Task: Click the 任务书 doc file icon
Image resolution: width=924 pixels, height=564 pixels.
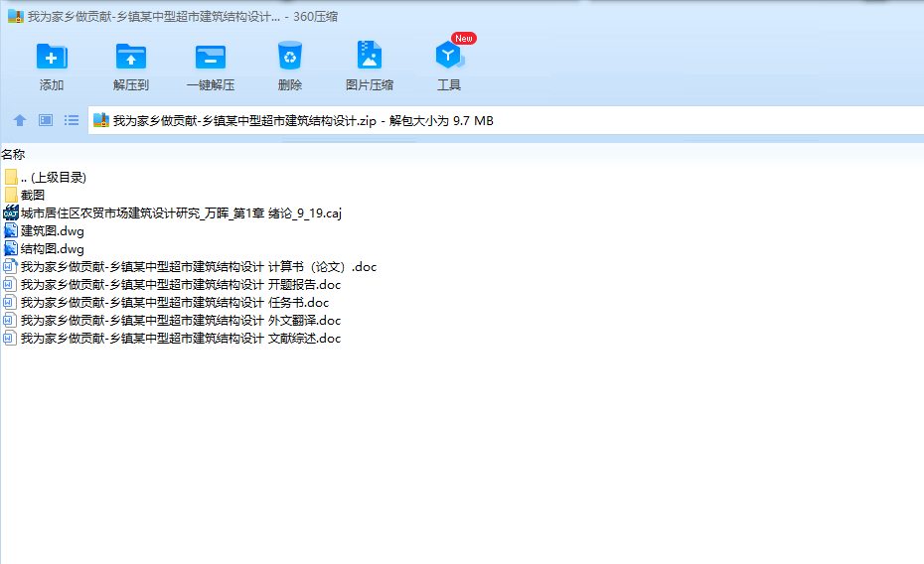Action: 10,302
